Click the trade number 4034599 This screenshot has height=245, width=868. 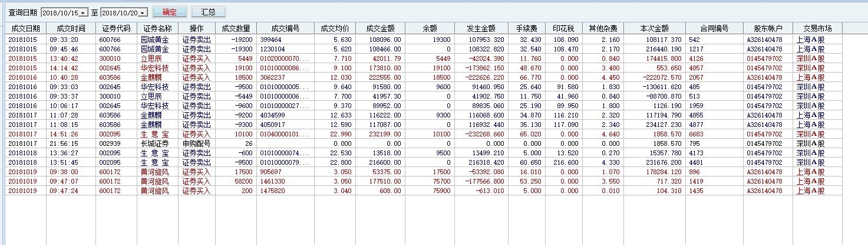[x=272, y=115]
